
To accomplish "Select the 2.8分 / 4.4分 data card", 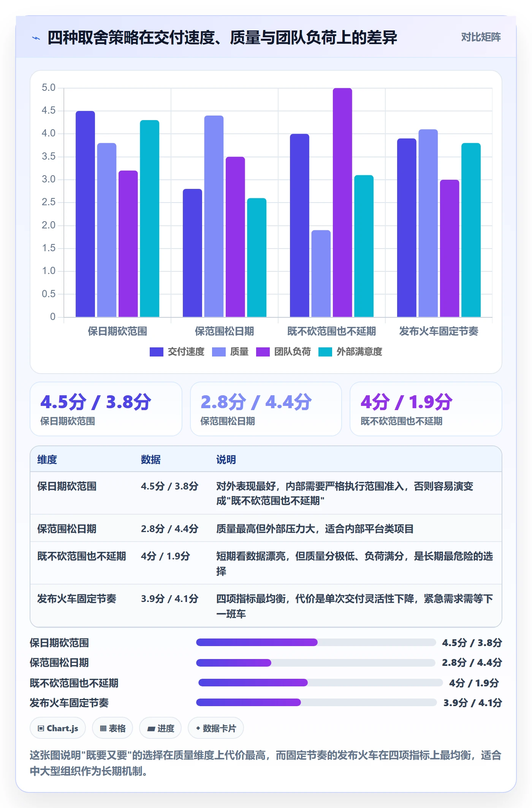I will pos(266,409).
